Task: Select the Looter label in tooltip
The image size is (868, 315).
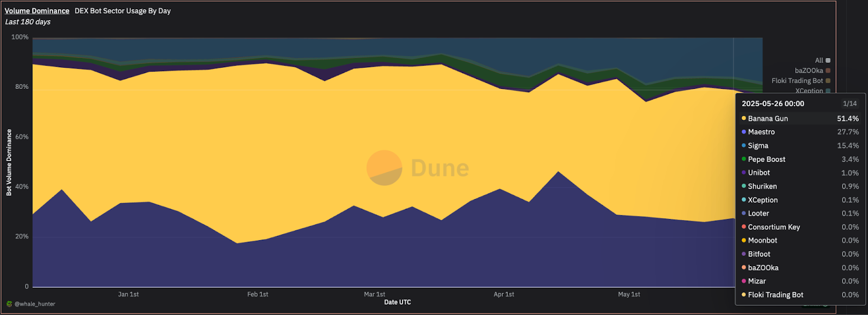Action: click(758, 214)
